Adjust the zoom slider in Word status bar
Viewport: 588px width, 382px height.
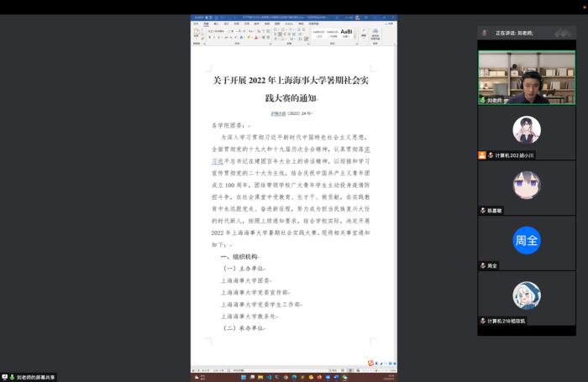[375, 370]
